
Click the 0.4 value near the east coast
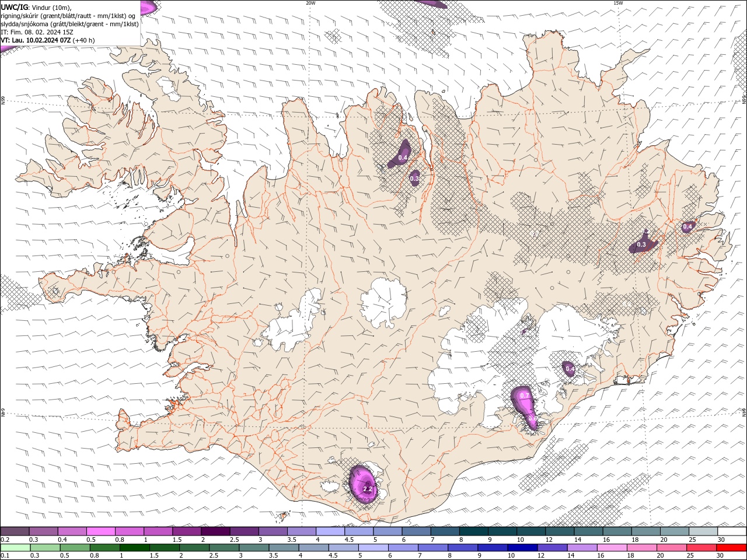687,226
